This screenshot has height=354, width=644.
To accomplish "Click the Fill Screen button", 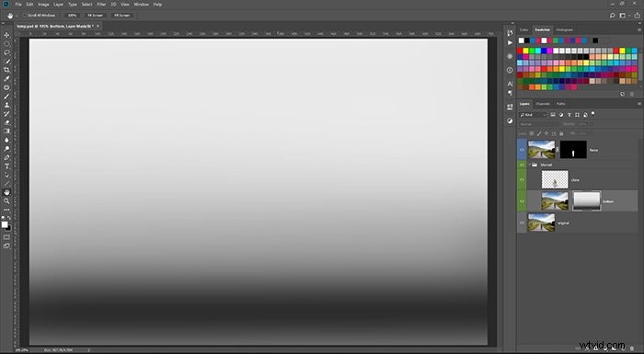I will click(x=121, y=16).
